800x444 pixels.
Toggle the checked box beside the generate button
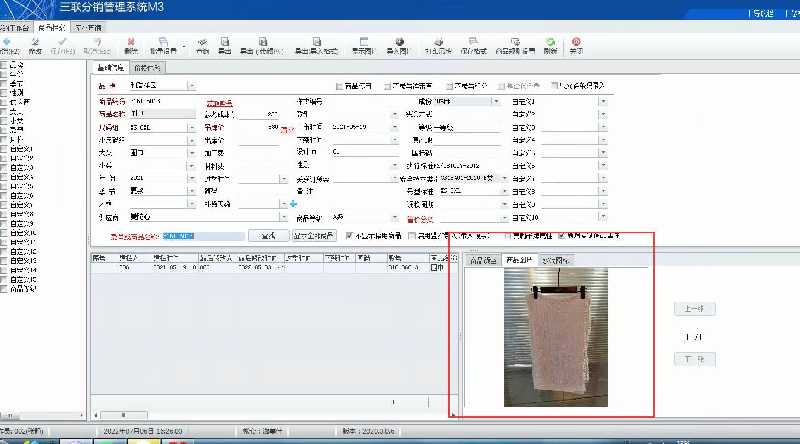[x=349, y=236]
